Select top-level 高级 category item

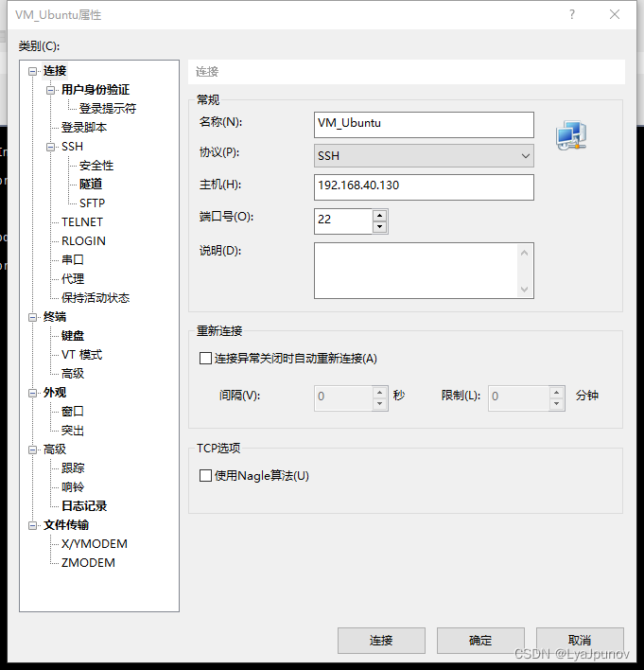tap(55, 450)
